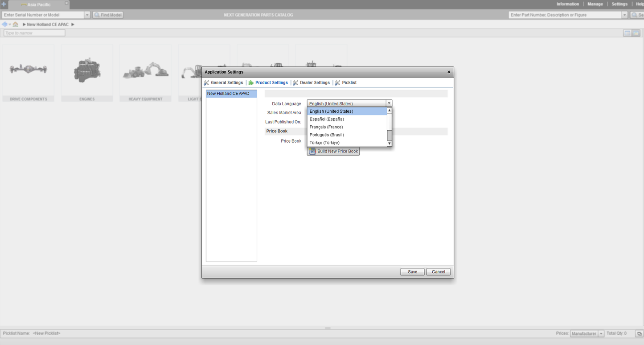644x345 pixels.
Task: Click the picklist icon in bottom-right corner
Action: tap(639, 333)
